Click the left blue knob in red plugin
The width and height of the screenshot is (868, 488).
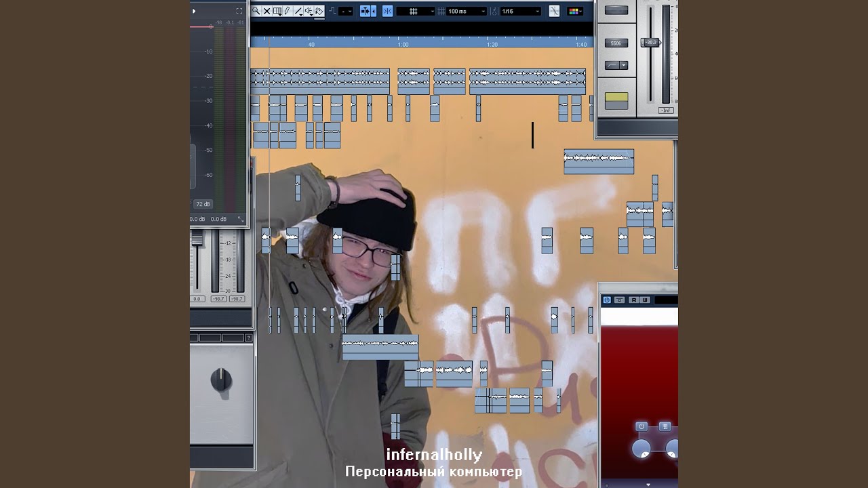point(642,448)
